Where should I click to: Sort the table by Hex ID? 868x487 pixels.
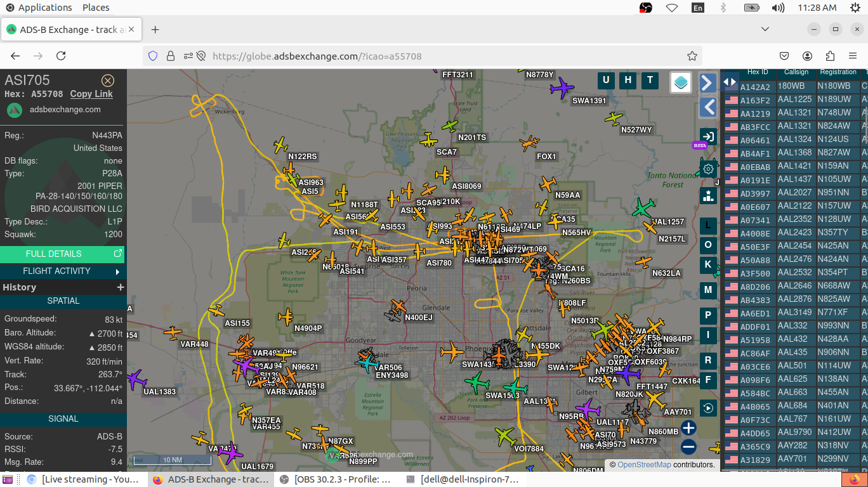(x=758, y=72)
